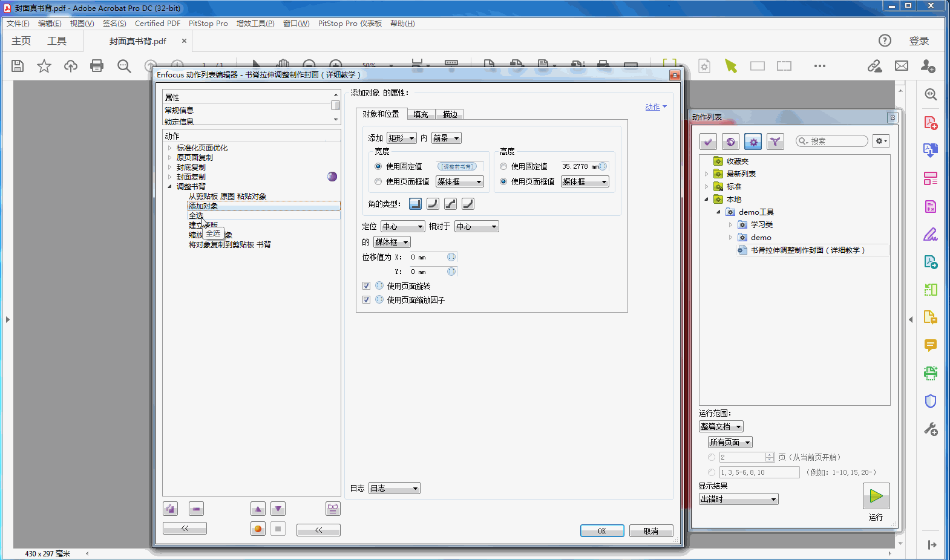Click the OK button
The height and width of the screenshot is (560, 950).
coord(602,530)
